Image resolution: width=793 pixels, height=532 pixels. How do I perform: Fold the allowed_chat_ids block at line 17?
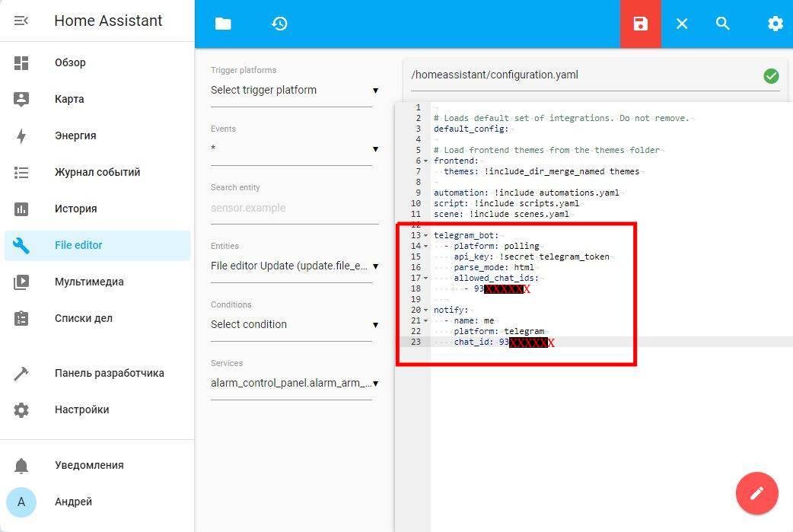(426, 278)
